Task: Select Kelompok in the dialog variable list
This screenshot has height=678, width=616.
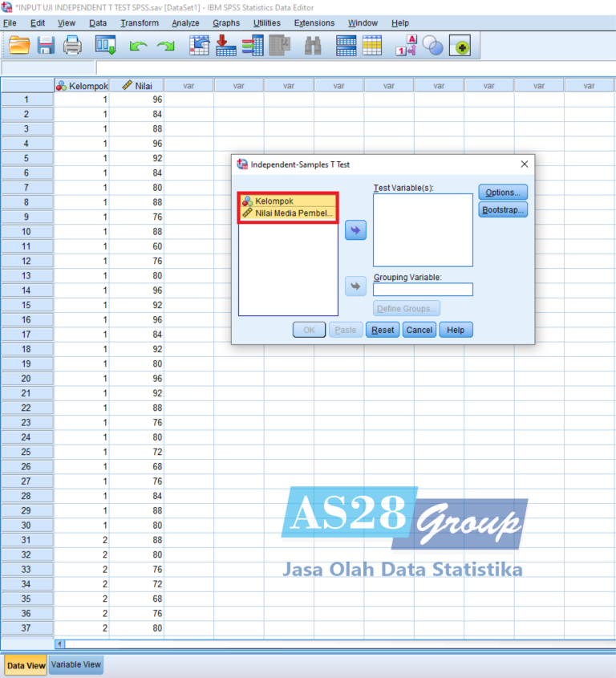Action: [x=274, y=201]
